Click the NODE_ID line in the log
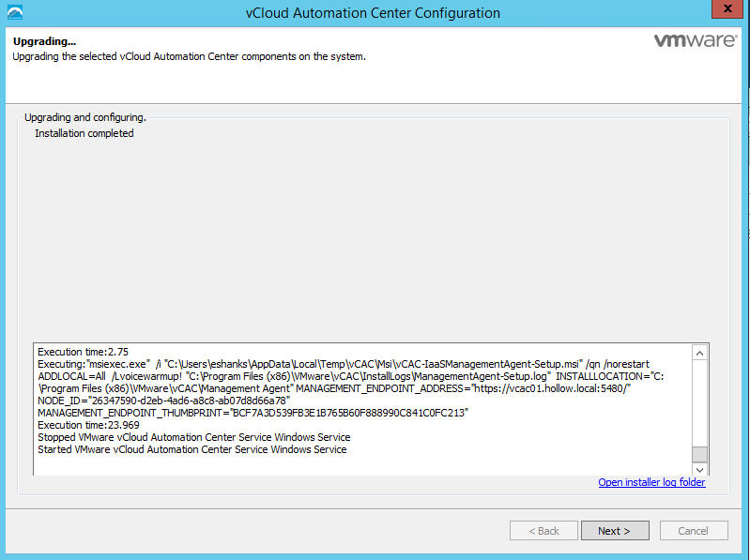This screenshot has width=750, height=560. (x=163, y=401)
